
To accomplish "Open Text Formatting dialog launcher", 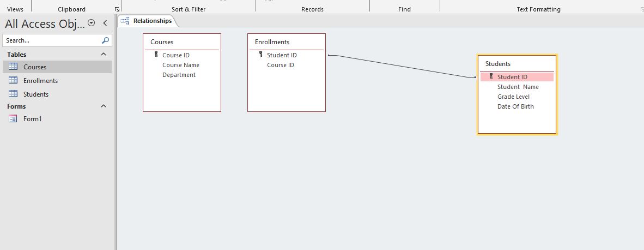I will 642,9.
